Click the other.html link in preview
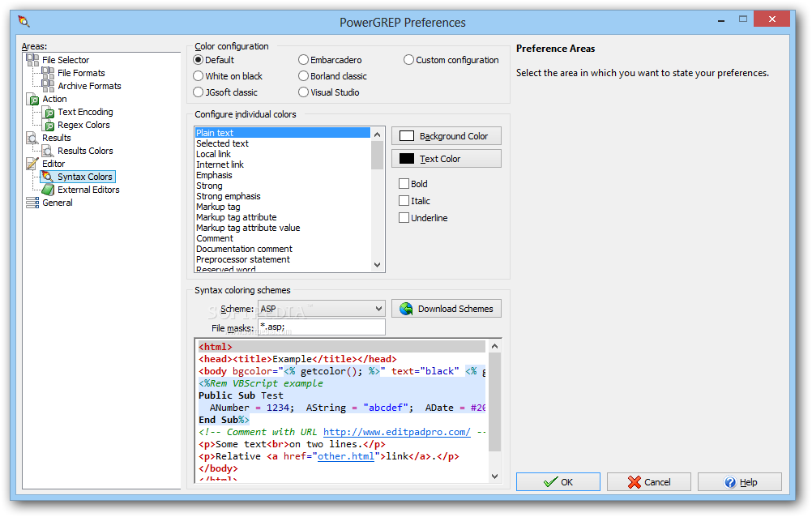Screen dimensions: 812x517 point(346,456)
